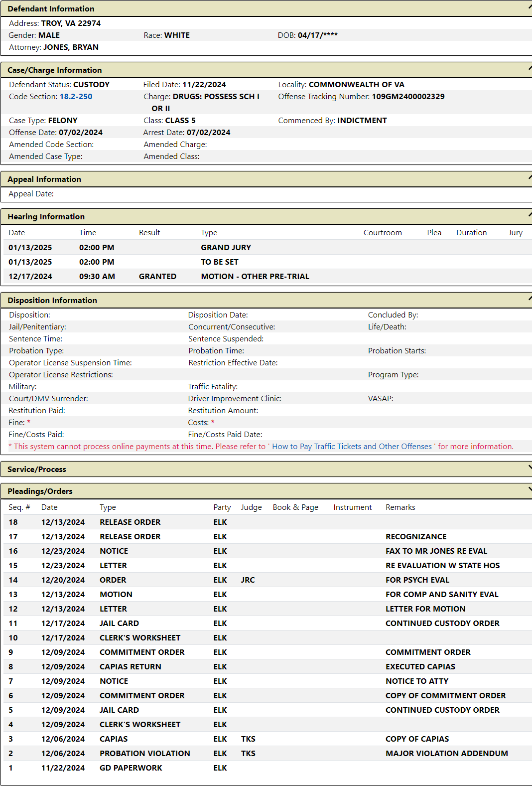Click the Jury column header
This screenshot has height=786, width=532.
516,233
